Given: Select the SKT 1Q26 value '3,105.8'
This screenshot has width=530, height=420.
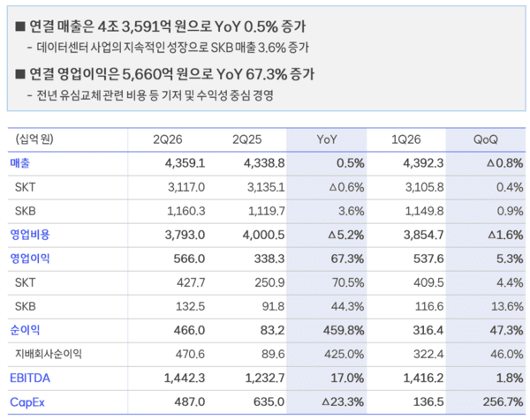Looking at the screenshot, I should pyautogui.click(x=425, y=187).
